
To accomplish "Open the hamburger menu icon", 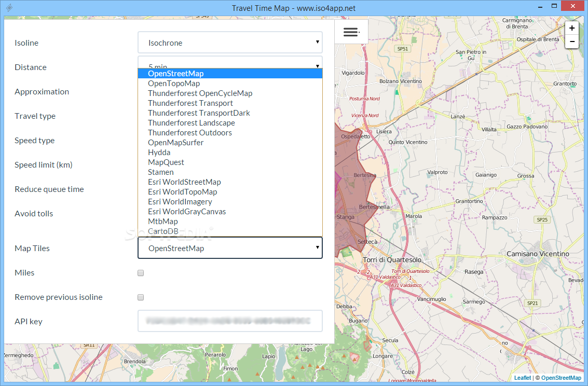I will (x=351, y=32).
